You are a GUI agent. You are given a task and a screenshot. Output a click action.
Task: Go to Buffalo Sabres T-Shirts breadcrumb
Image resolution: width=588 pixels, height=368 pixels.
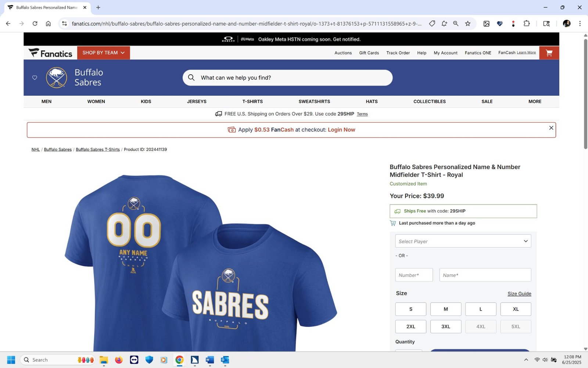point(98,149)
